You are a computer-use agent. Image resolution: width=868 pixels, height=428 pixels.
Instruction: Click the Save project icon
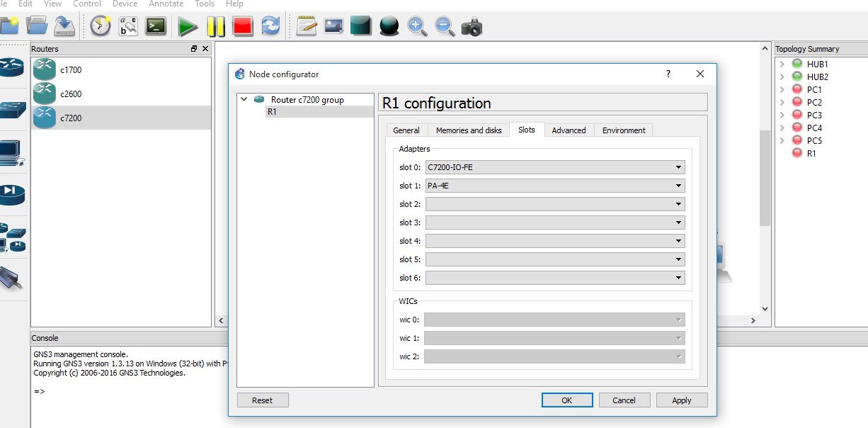[64, 26]
